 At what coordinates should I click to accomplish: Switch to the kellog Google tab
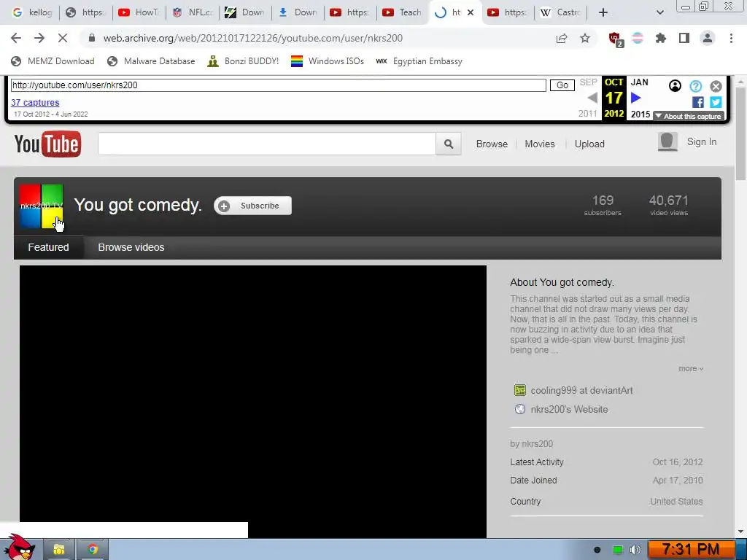point(32,12)
